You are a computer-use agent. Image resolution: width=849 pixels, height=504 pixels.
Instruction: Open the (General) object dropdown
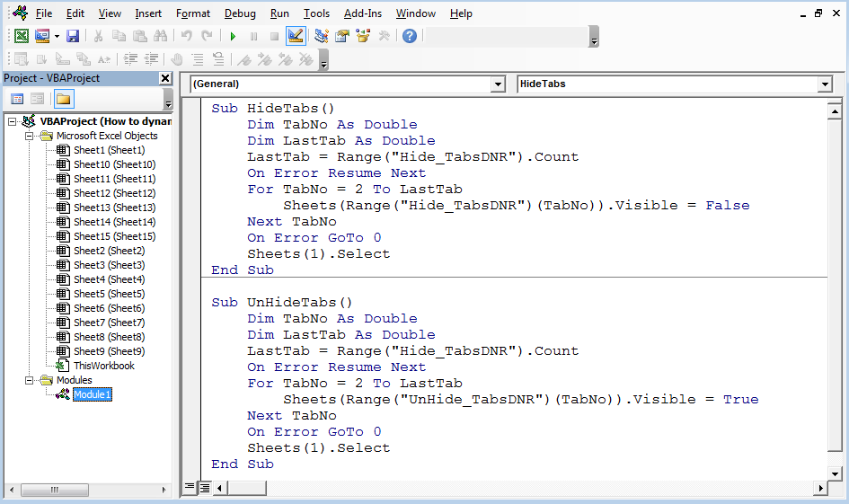tap(498, 84)
